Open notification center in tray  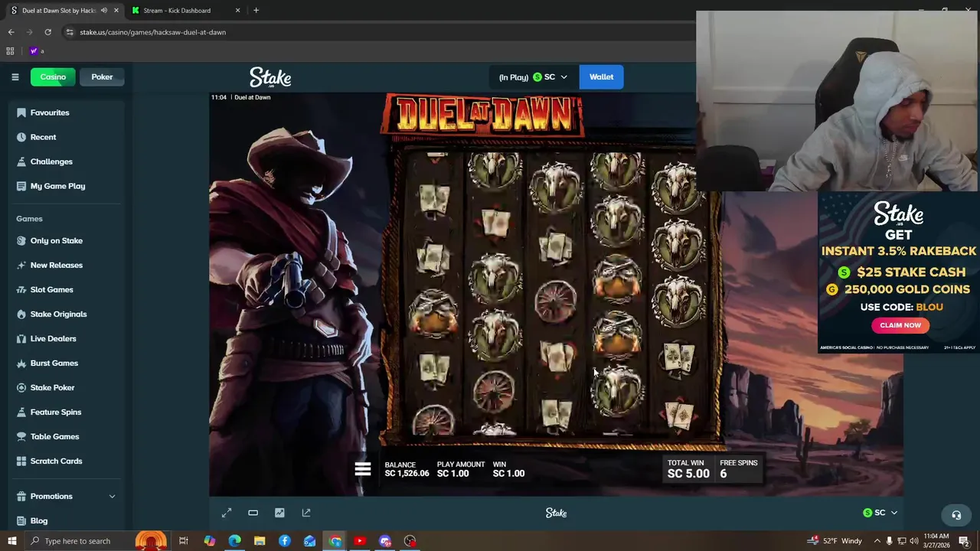964,541
